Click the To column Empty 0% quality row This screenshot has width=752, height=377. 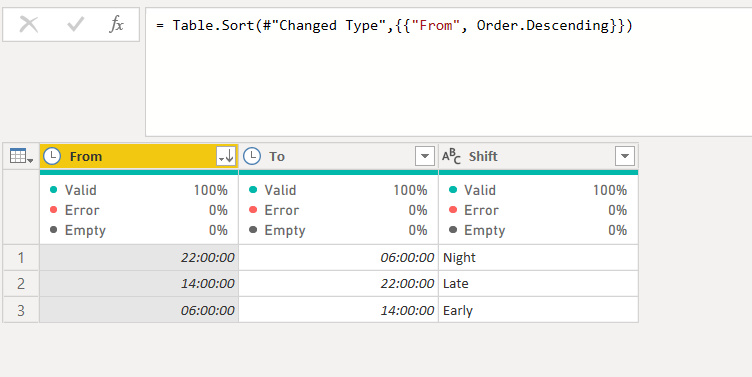[339, 231]
